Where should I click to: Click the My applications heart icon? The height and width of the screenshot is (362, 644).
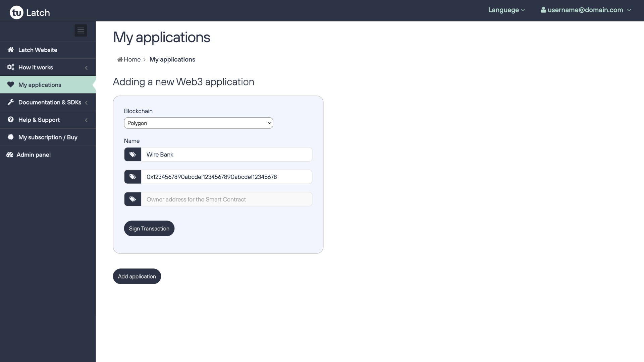(10, 84)
